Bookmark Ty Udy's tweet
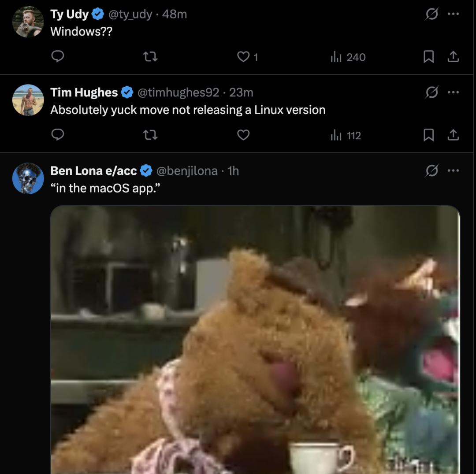The height and width of the screenshot is (474, 476). pyautogui.click(x=428, y=57)
